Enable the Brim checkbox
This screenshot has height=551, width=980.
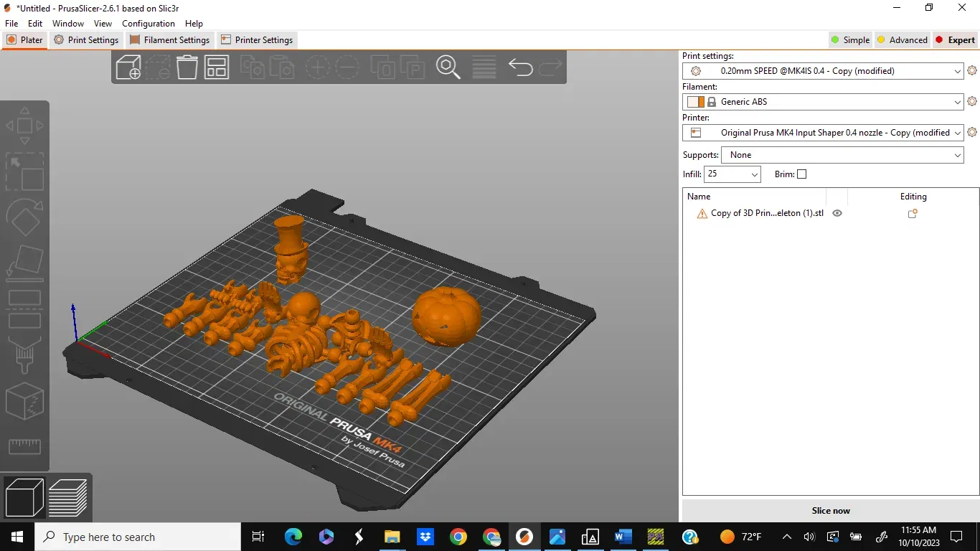[x=802, y=174]
